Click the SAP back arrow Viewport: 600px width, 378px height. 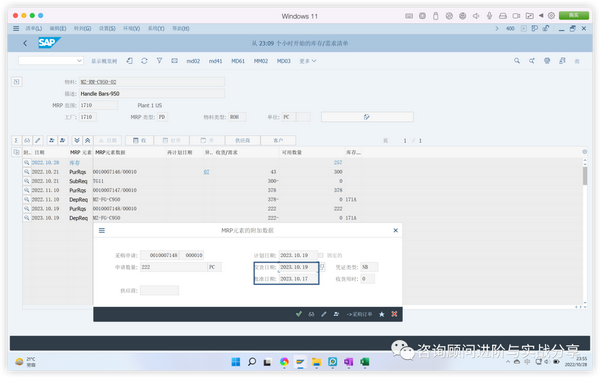pos(25,43)
